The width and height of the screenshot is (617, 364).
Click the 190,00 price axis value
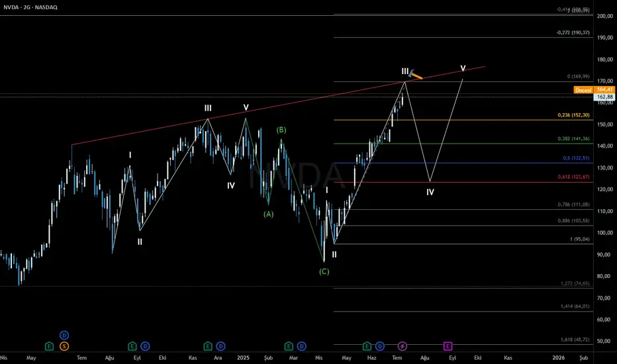pos(605,38)
